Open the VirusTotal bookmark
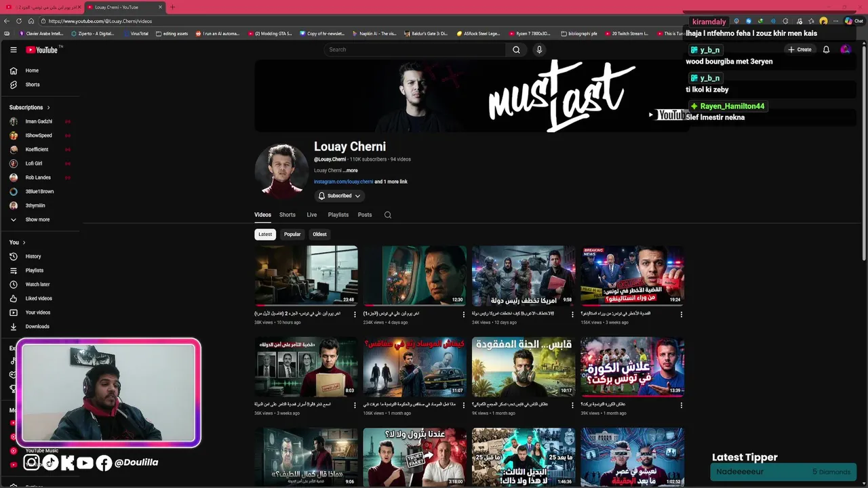Image resolution: width=868 pixels, height=488 pixels. click(x=136, y=33)
